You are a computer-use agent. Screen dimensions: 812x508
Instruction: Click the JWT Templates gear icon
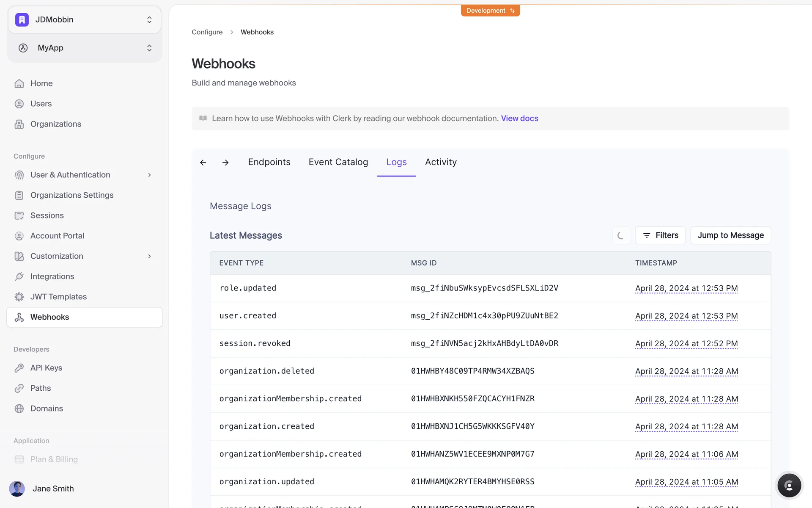[19, 297]
